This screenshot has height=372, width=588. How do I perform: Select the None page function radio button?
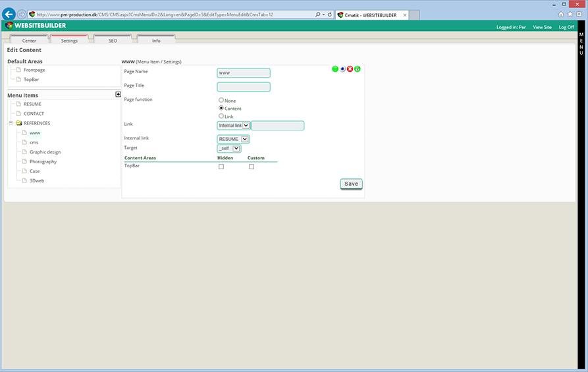point(221,100)
